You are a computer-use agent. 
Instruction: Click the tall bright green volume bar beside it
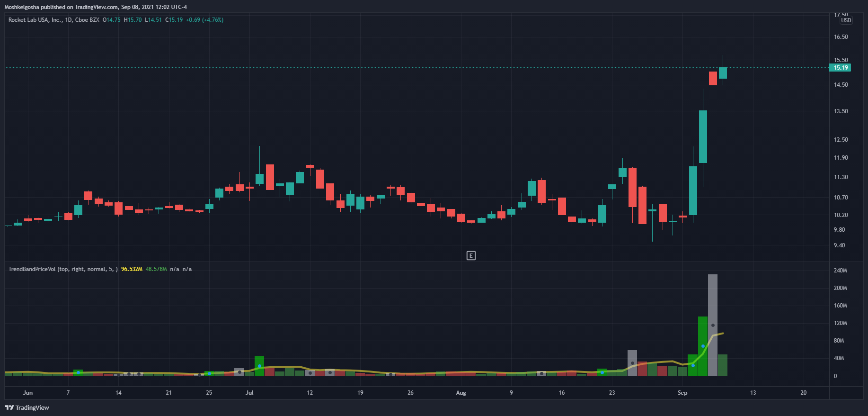coord(703,346)
